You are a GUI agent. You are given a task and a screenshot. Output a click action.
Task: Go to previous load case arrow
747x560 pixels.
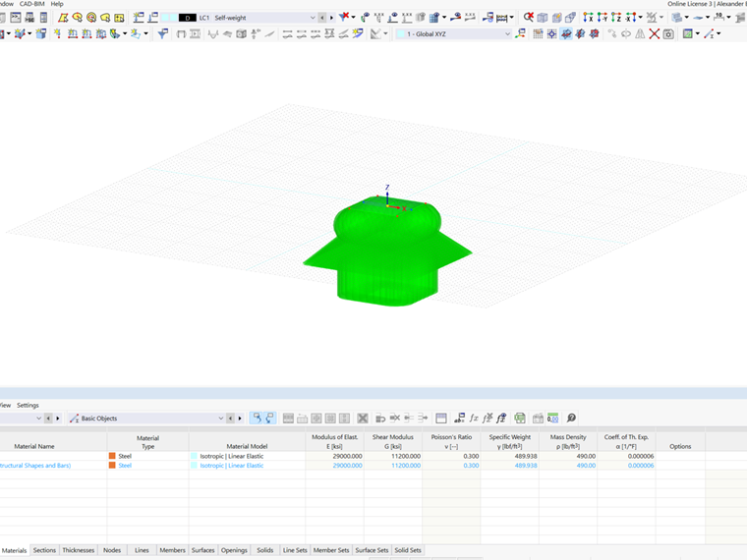click(x=322, y=18)
